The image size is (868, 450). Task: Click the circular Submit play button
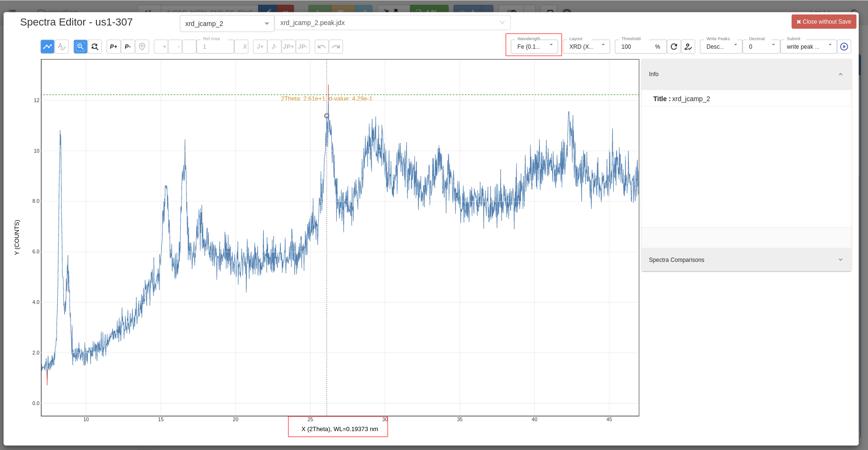(x=844, y=46)
